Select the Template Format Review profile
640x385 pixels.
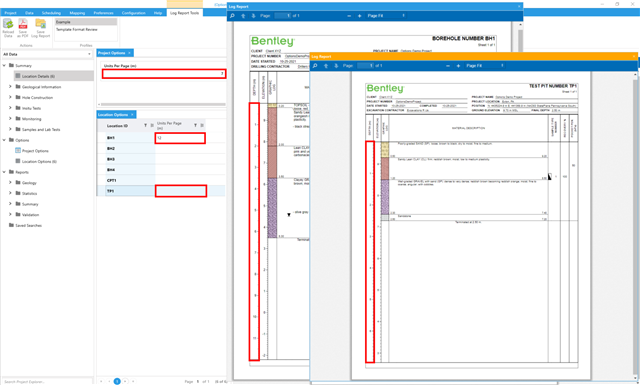point(77,29)
